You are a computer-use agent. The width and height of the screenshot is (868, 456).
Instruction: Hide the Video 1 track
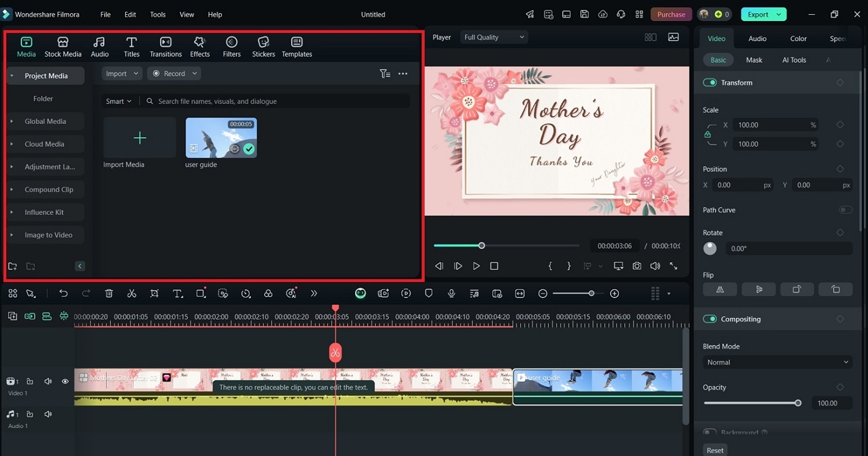(x=65, y=382)
